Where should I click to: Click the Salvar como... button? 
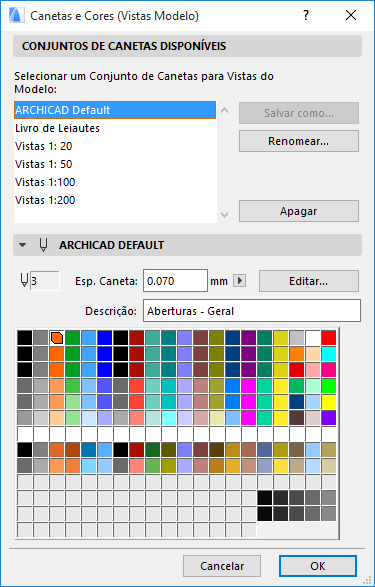tap(299, 113)
